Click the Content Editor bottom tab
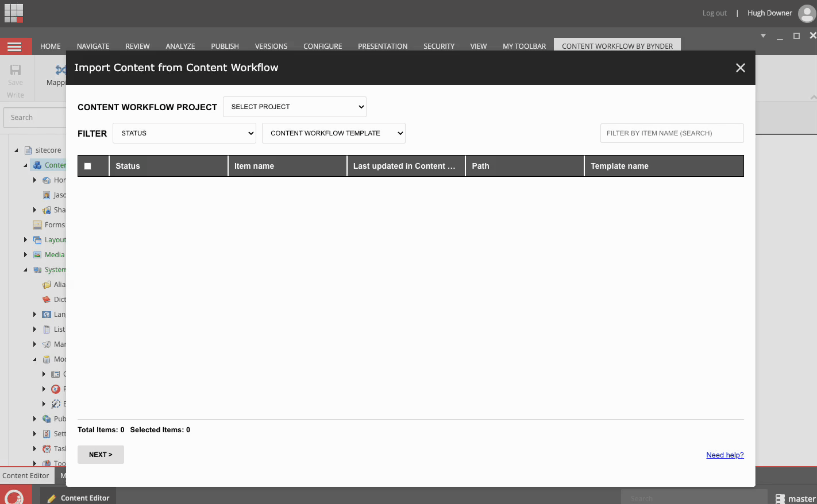 (x=26, y=476)
